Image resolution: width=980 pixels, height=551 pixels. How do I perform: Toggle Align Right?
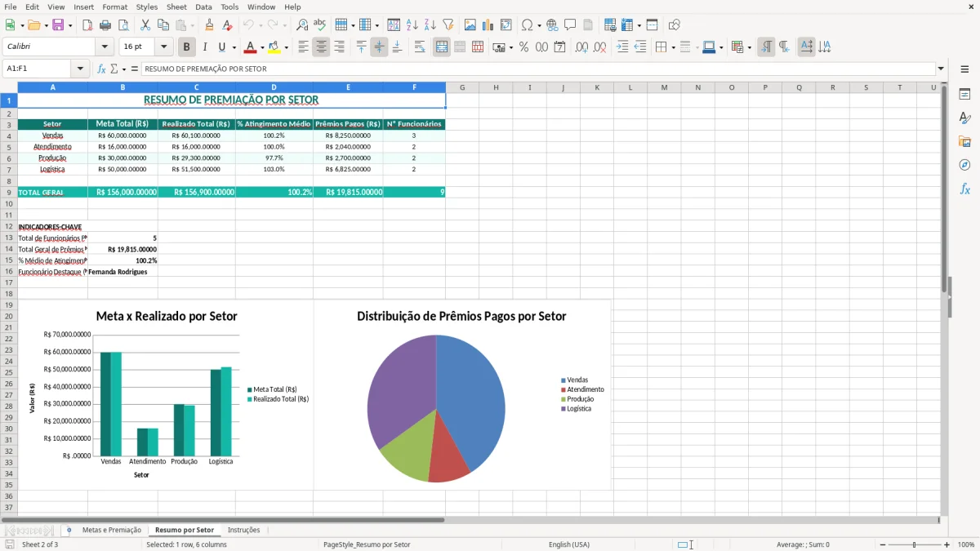[339, 47]
